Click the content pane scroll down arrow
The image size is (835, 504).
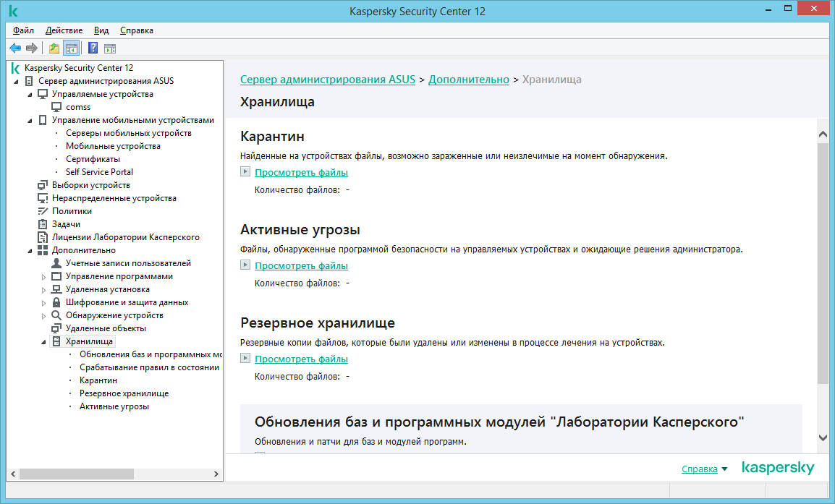coord(823,438)
